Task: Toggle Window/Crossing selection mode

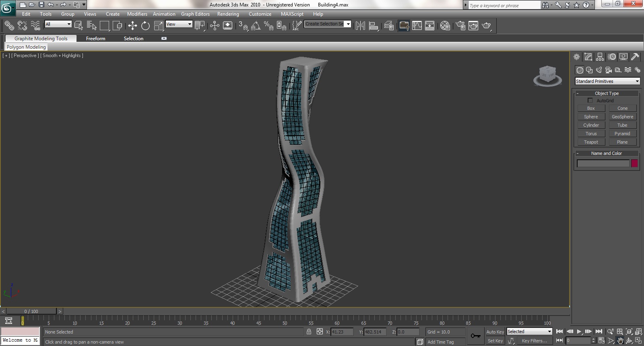Action: [x=117, y=26]
